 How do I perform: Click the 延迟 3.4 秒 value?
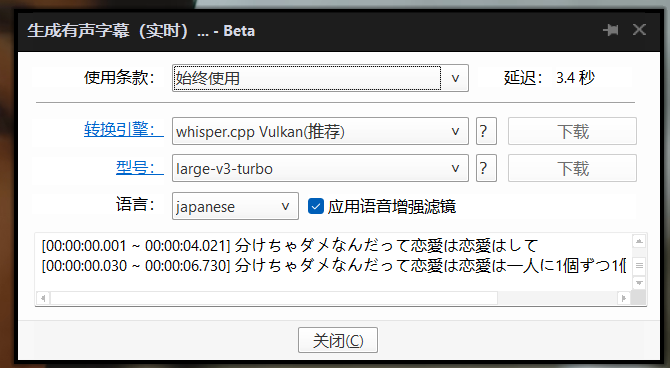575,78
